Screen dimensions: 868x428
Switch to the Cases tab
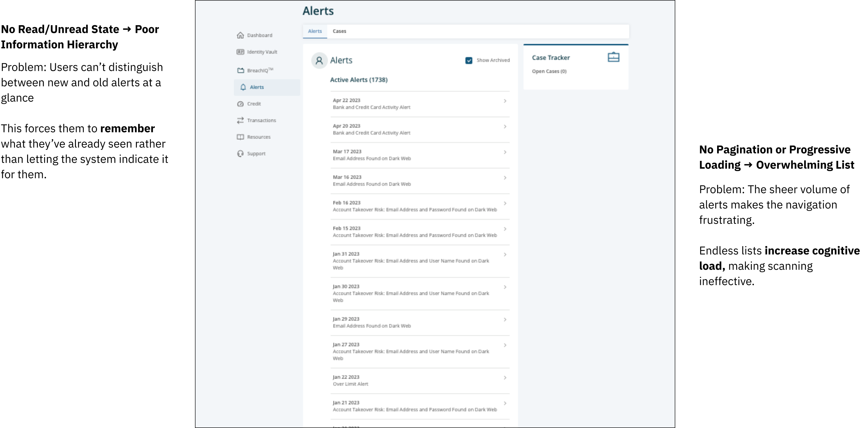point(339,31)
